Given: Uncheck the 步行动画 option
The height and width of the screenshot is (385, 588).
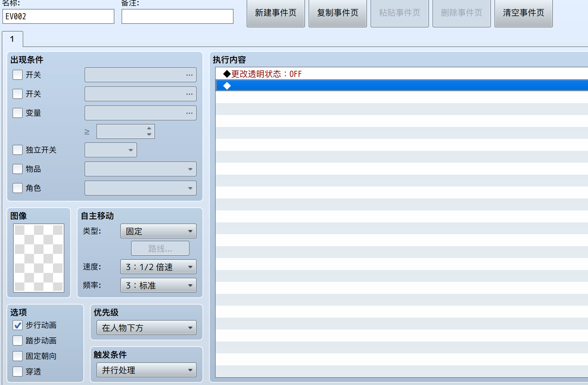Looking at the screenshot, I should tap(18, 325).
